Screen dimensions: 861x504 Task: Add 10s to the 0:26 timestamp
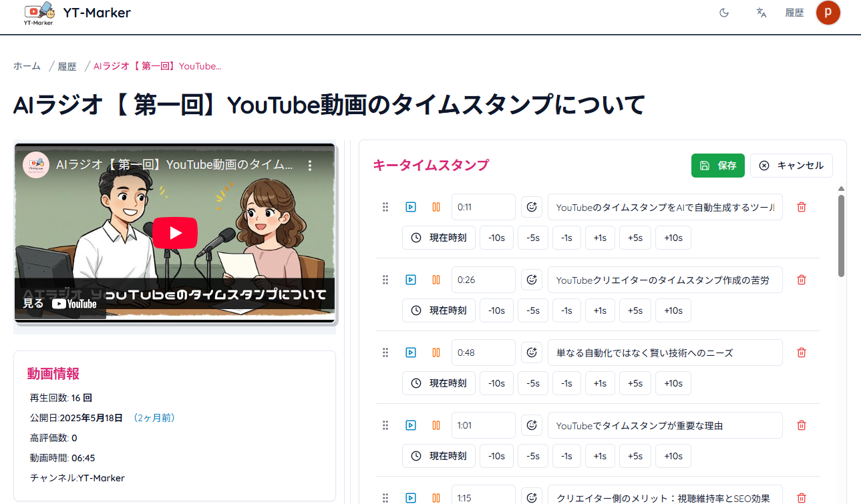[673, 310]
